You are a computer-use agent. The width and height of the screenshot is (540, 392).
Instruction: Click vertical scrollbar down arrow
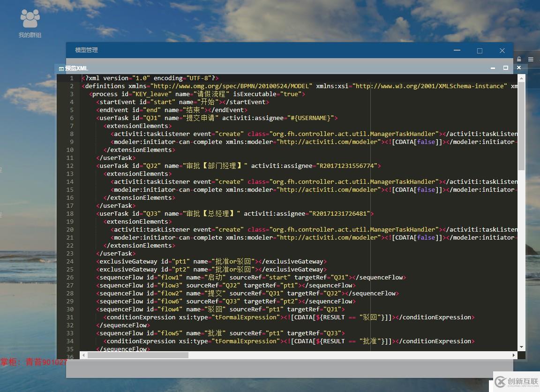[x=521, y=347]
